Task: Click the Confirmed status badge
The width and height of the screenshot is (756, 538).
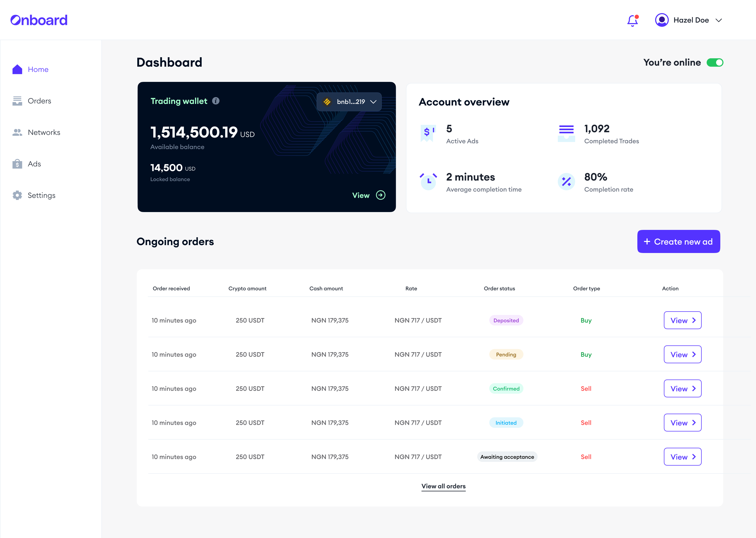Action: (506, 388)
